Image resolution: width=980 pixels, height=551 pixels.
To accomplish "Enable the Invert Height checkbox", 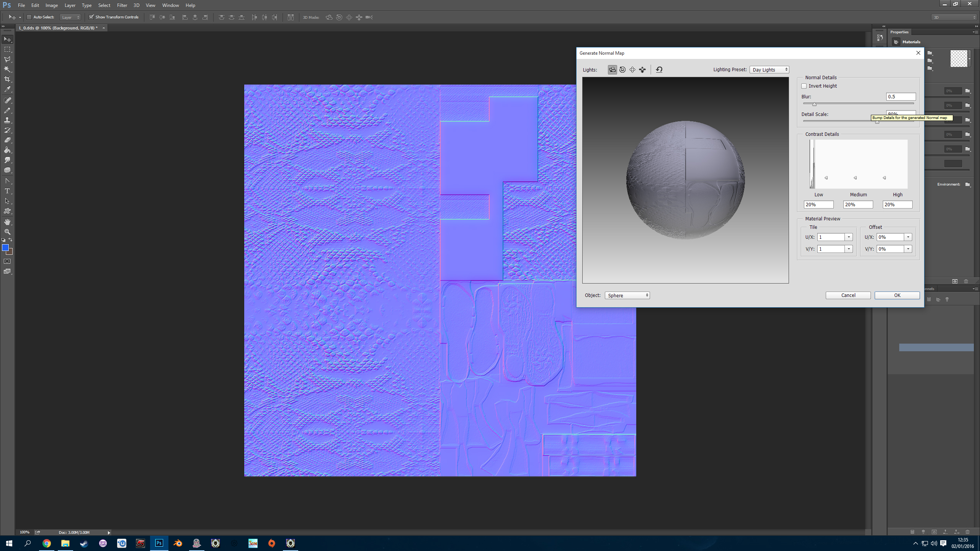I will click(804, 86).
